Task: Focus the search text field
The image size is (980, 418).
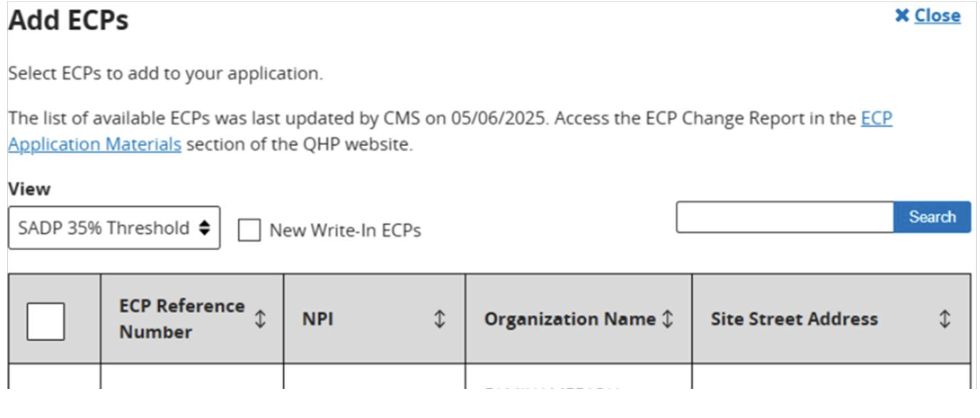Action: click(x=784, y=217)
